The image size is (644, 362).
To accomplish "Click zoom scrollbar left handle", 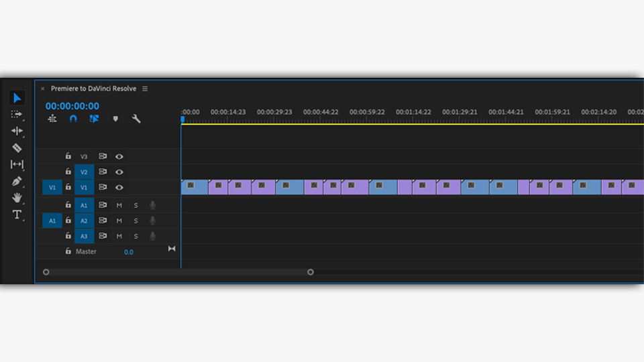I will 46,272.
